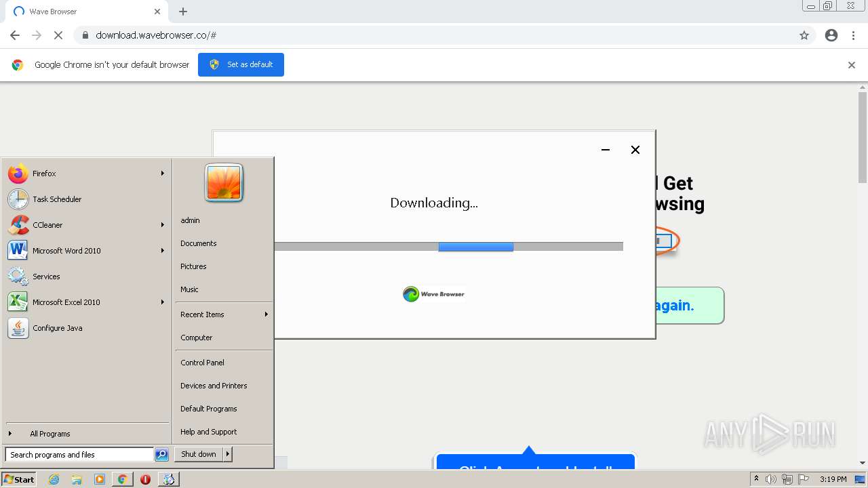
Task: Close the Wave Browser tab
Action: coord(157,12)
